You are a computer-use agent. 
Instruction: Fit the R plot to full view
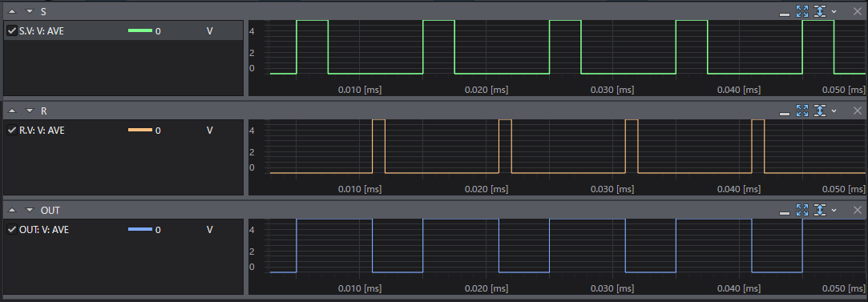tap(802, 111)
